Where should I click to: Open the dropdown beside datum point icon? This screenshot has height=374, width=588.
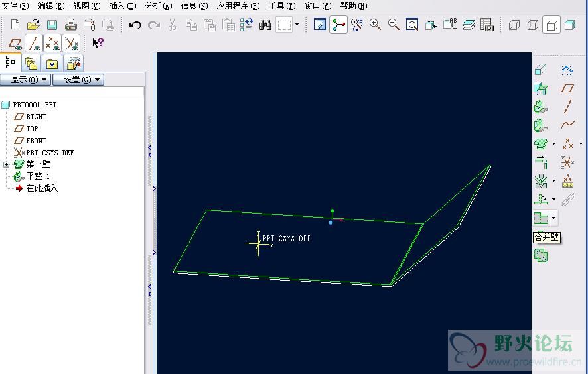click(x=581, y=143)
